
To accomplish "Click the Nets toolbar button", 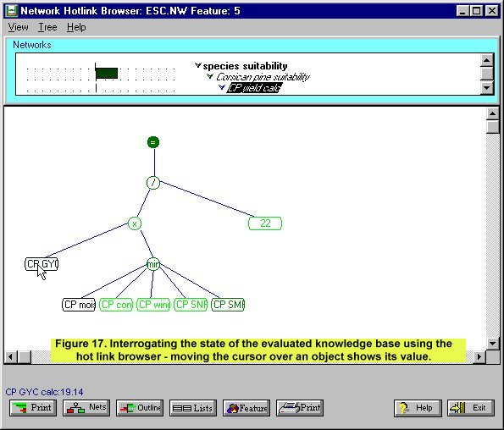I will (86, 408).
